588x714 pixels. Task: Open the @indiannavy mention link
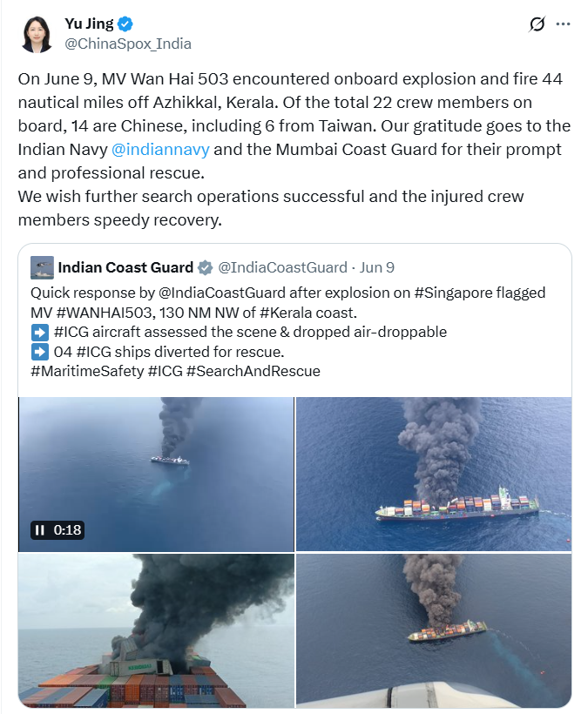click(x=160, y=150)
